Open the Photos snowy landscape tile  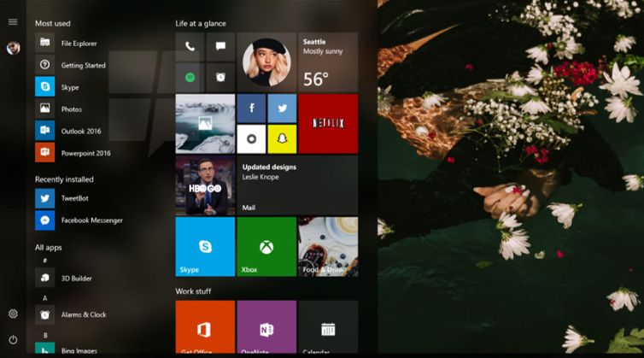click(x=205, y=124)
